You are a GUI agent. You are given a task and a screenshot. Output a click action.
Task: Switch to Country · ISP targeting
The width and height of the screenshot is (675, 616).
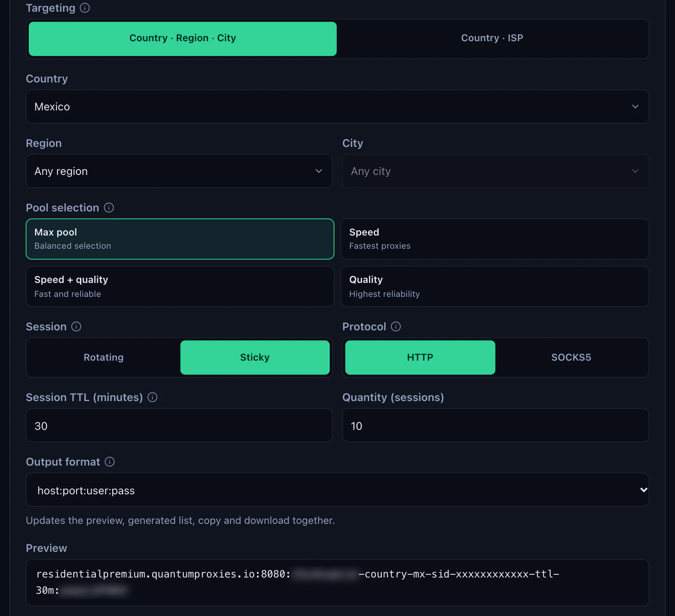(x=492, y=39)
